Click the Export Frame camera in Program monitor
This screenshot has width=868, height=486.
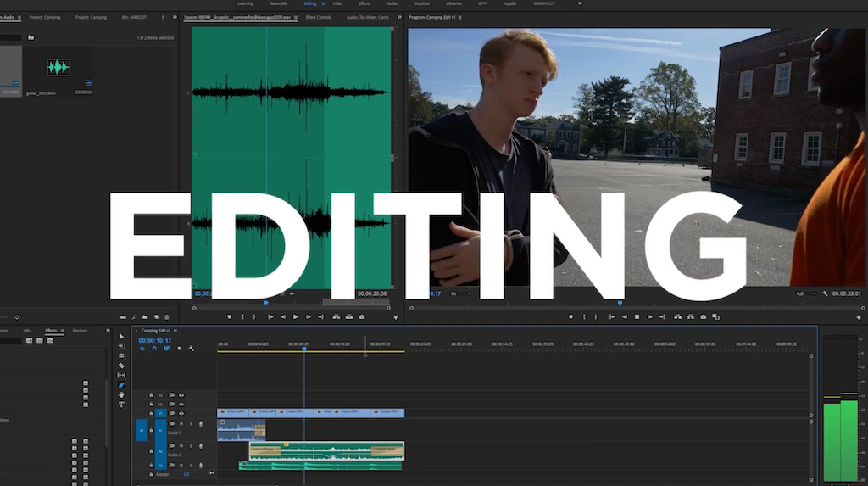703,316
